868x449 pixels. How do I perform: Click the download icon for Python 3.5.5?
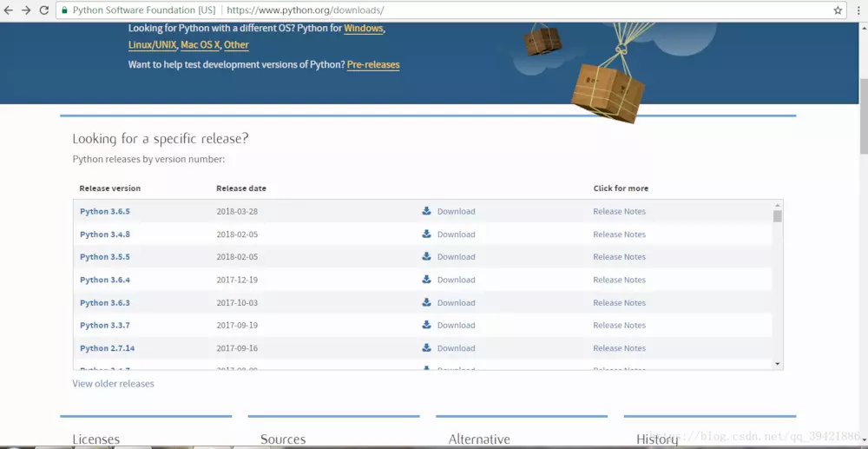[426, 256]
